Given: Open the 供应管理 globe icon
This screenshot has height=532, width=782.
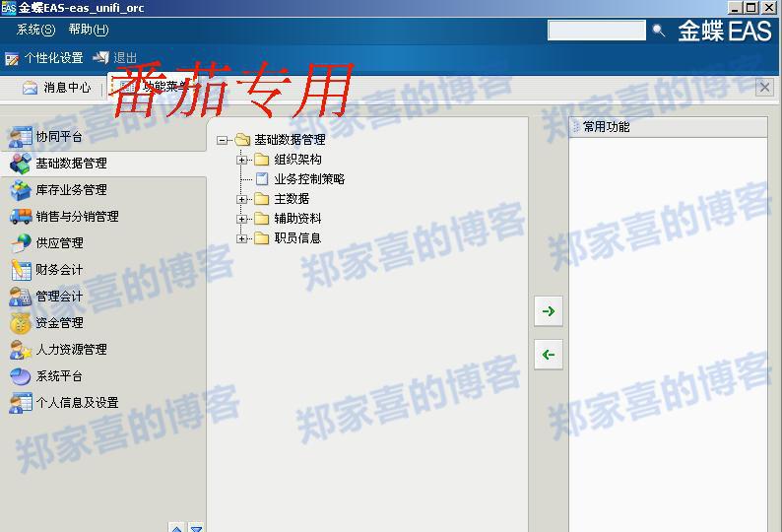Looking at the screenshot, I should point(21,243).
